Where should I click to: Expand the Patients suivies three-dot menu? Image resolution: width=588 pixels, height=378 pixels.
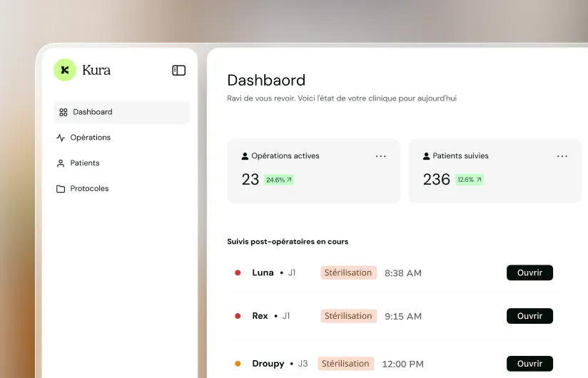tap(562, 156)
